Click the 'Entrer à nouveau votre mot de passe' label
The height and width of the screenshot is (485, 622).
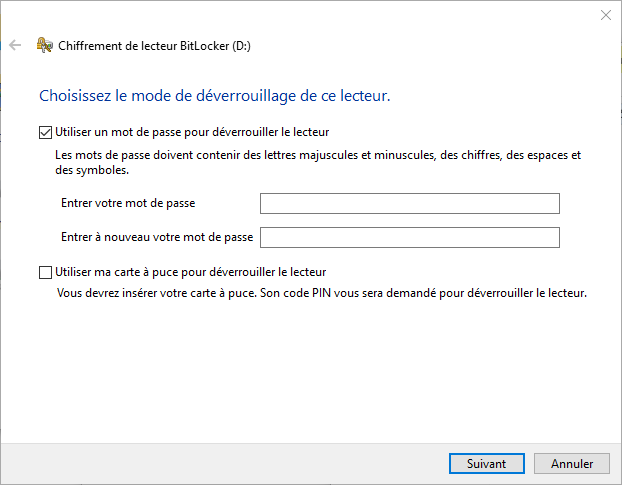pos(157,237)
